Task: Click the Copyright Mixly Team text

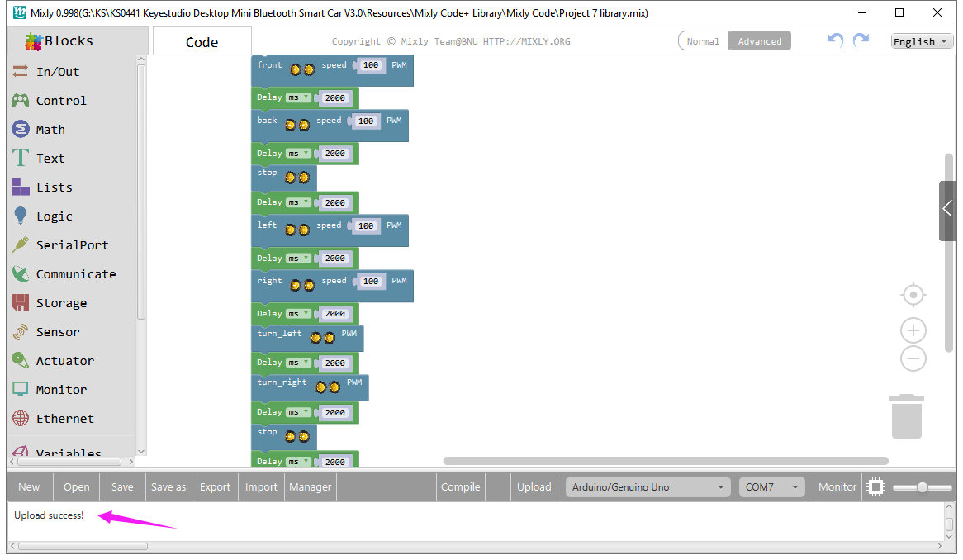Action: click(x=451, y=41)
